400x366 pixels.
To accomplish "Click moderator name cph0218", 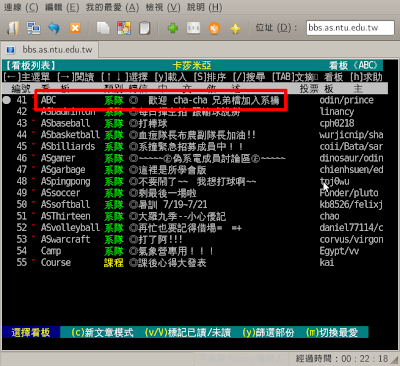I will (337, 123).
